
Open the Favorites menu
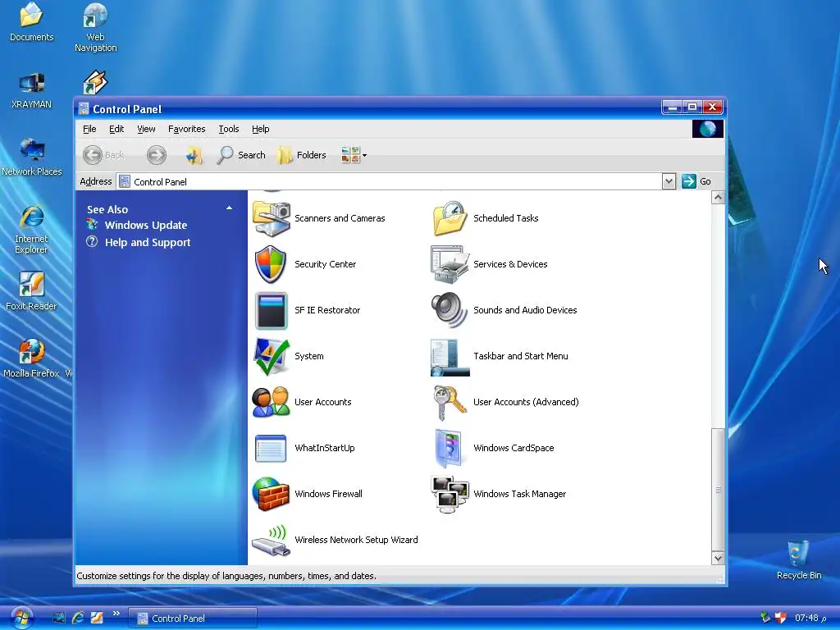[186, 129]
